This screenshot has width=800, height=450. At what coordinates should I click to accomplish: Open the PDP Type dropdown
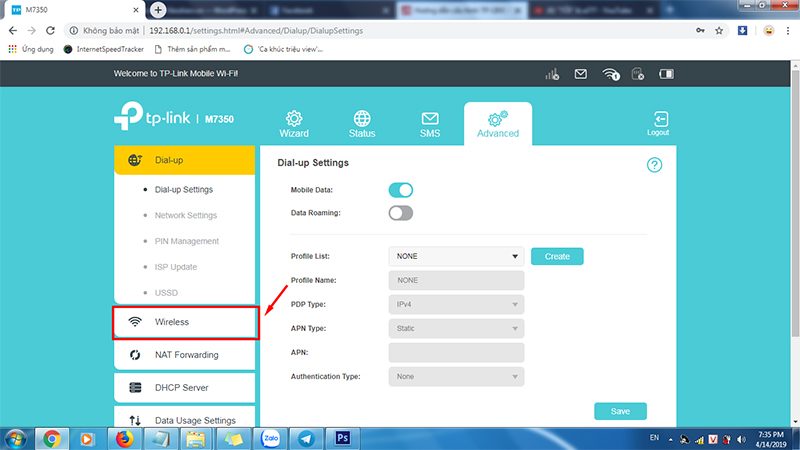pyautogui.click(x=456, y=305)
